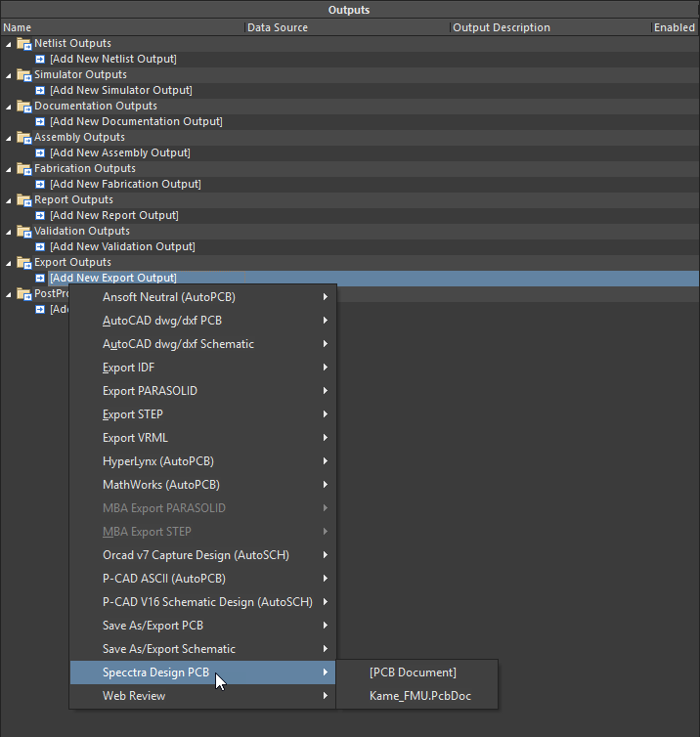Screen dimensions: 700x737
Task: Click the Netlist Outputs folder icon
Action: (x=24, y=44)
